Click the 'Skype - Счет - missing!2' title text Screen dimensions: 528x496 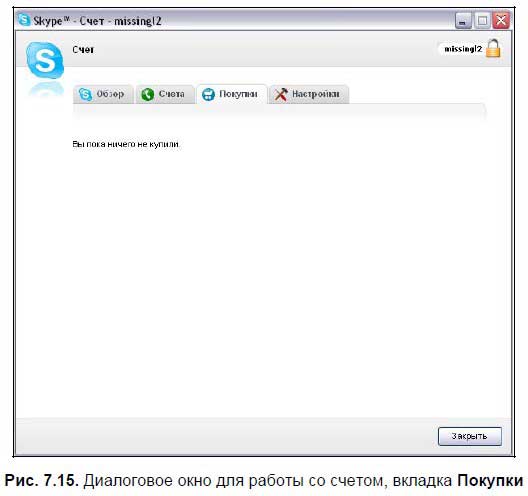click(x=97, y=21)
